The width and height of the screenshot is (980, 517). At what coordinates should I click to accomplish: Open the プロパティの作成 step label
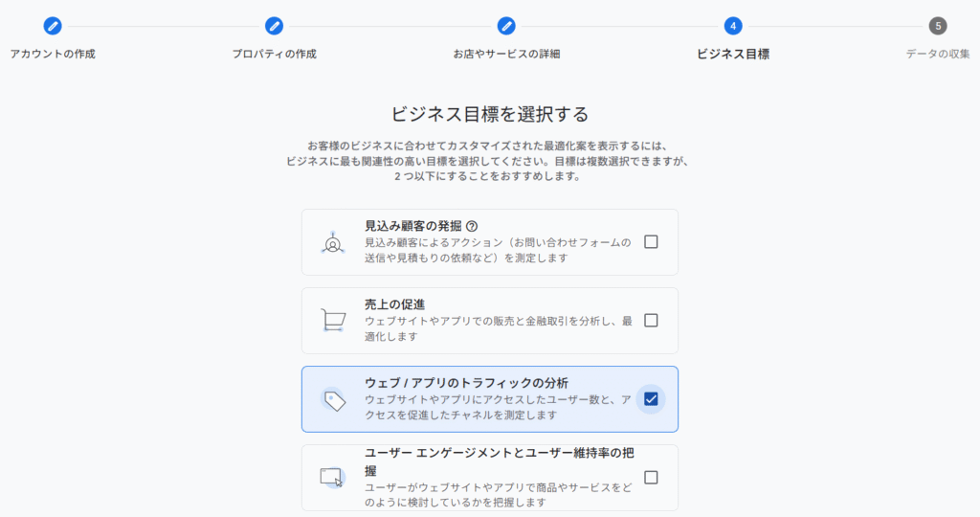pos(274,54)
